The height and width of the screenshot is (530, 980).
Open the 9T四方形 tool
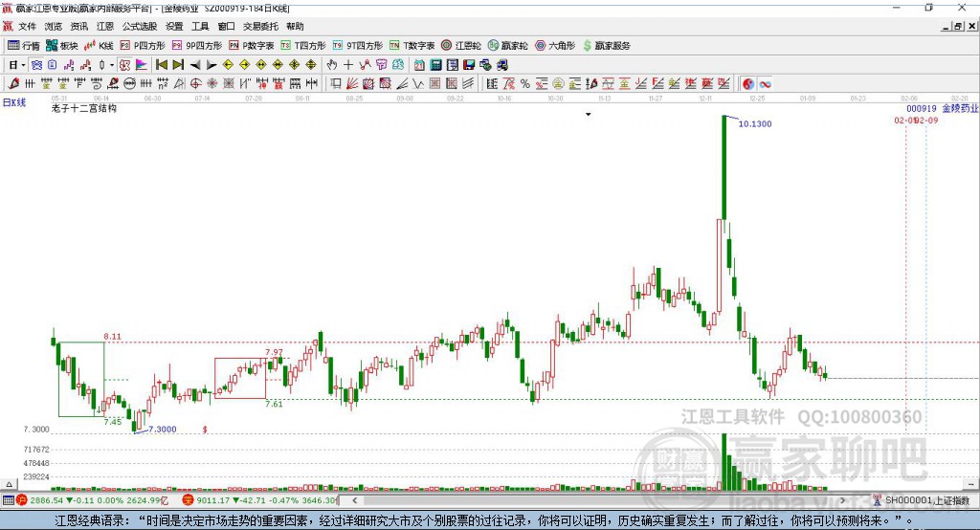(358, 46)
